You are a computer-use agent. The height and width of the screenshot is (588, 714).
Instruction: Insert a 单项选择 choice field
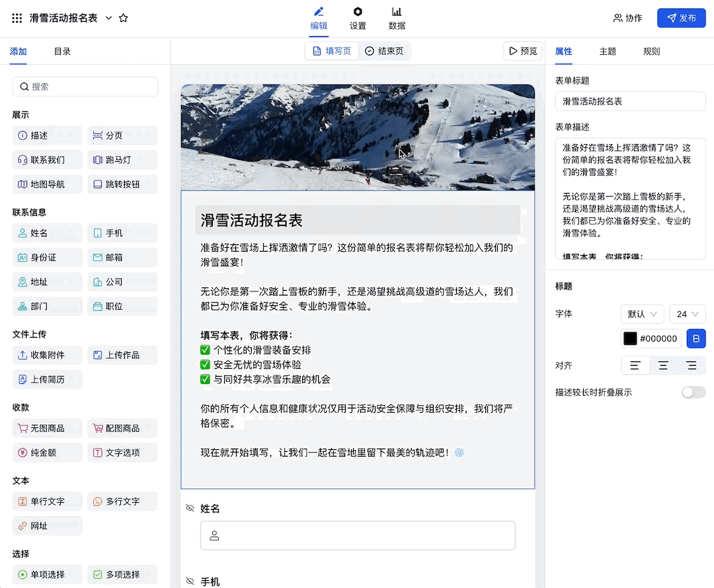click(x=47, y=574)
